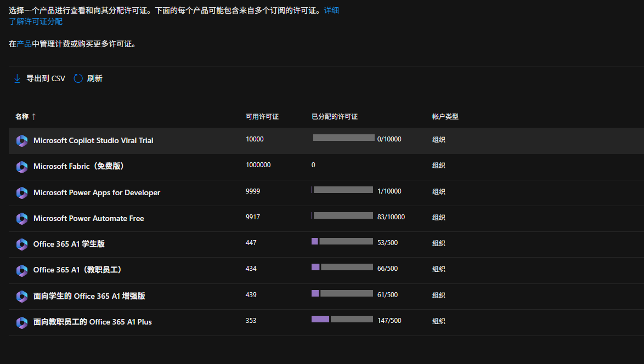Click the assigned value 1/10000
The image size is (644, 364).
(389, 191)
